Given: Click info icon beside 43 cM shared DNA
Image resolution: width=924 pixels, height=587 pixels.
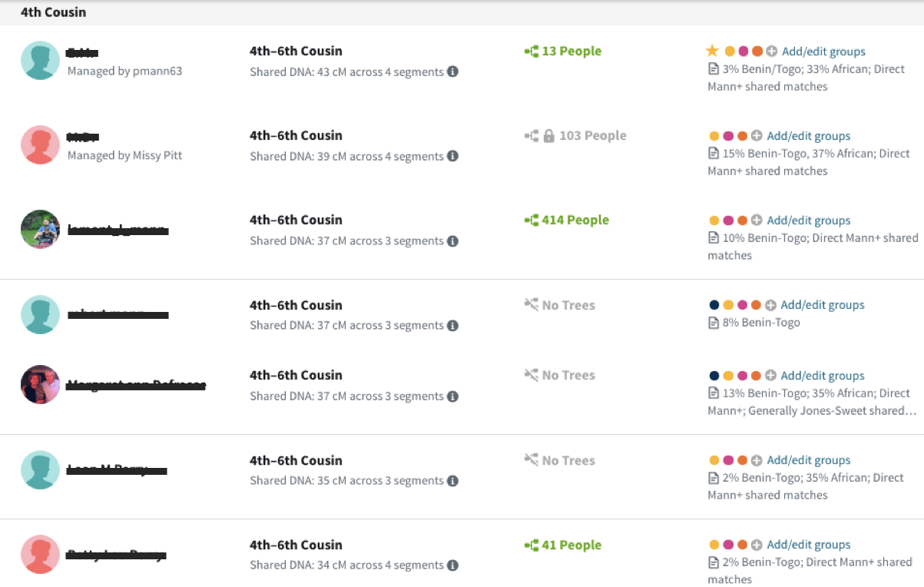Looking at the screenshot, I should click(453, 72).
